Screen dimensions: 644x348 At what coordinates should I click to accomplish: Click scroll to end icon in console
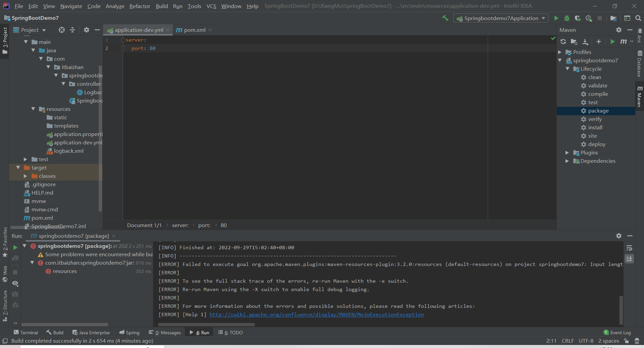click(629, 259)
